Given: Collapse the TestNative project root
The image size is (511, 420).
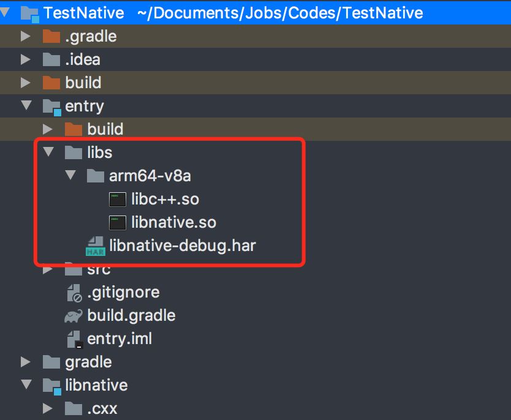Looking at the screenshot, I should (6, 13).
